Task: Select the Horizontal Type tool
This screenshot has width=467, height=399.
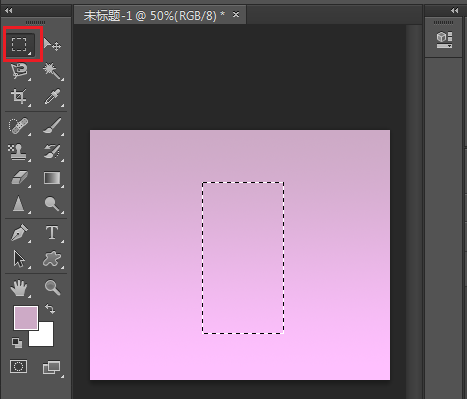Action: (x=52, y=233)
